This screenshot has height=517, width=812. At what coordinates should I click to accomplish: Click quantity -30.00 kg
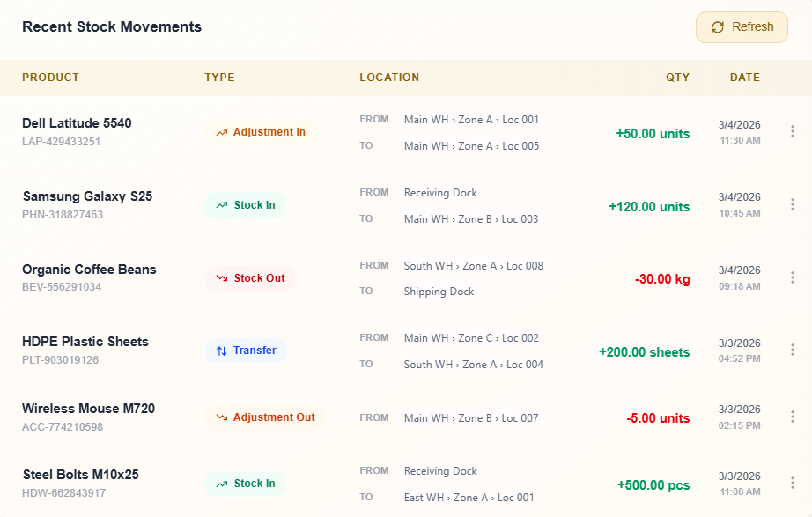pyautogui.click(x=662, y=279)
